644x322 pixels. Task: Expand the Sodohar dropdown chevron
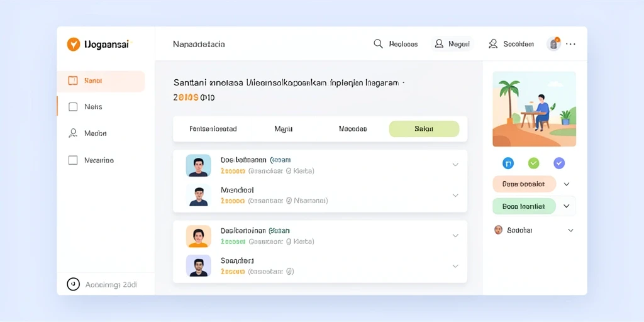point(570,230)
